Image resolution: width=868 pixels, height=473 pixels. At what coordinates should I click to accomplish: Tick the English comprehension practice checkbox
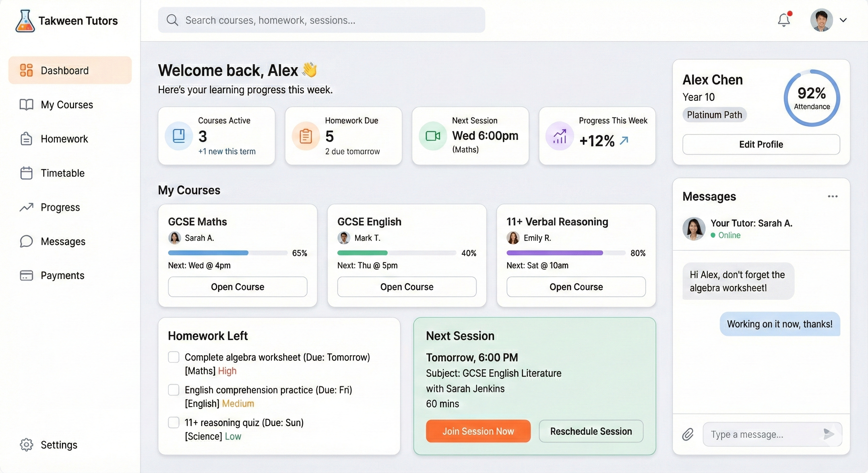[174, 390]
